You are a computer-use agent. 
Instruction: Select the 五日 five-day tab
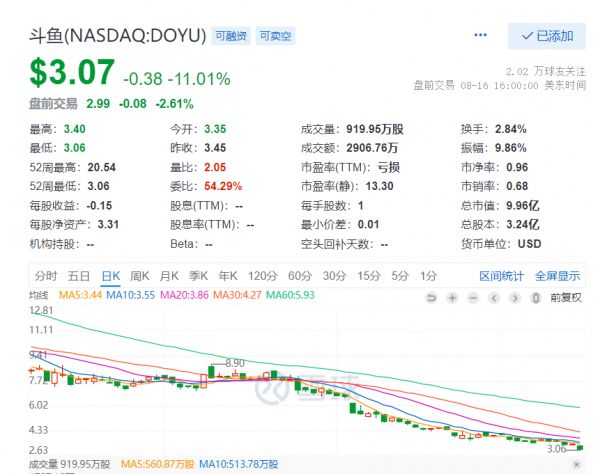point(79,275)
